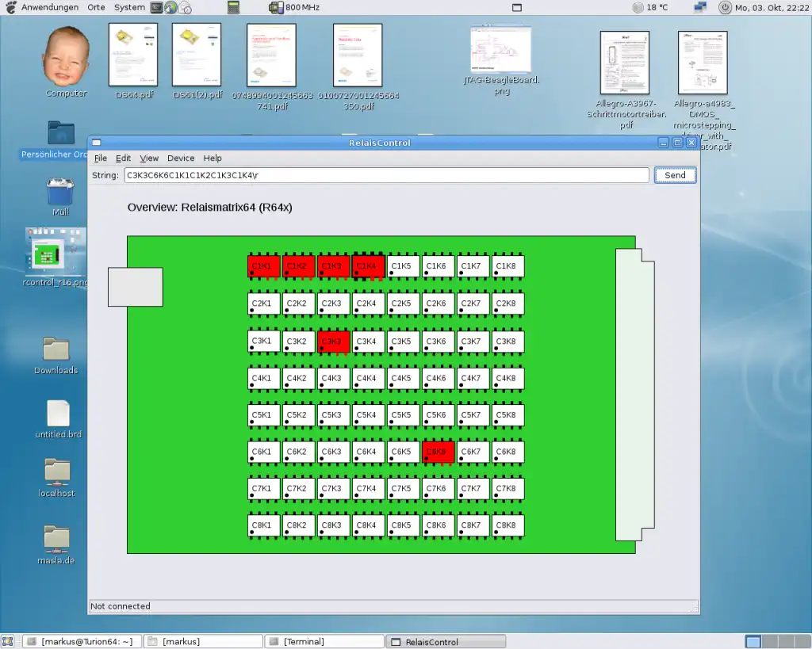This screenshot has height=649, width=812.
Task: Click the window icon in top panel center
Action: (x=517, y=7)
